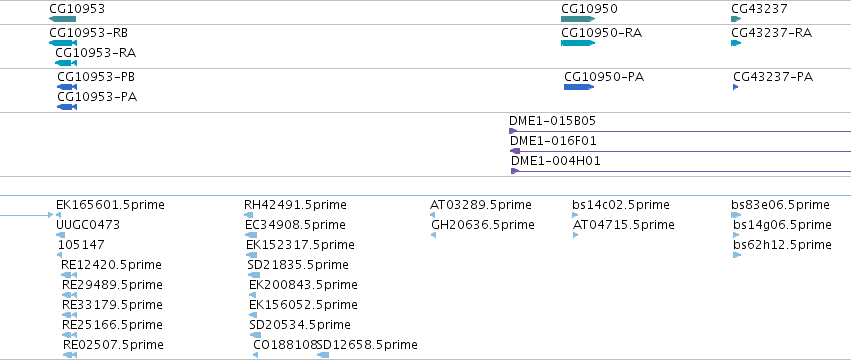Screen dimensions: 851x360
Task: Click the CG10950 gene feature bar
Action: (577, 19)
